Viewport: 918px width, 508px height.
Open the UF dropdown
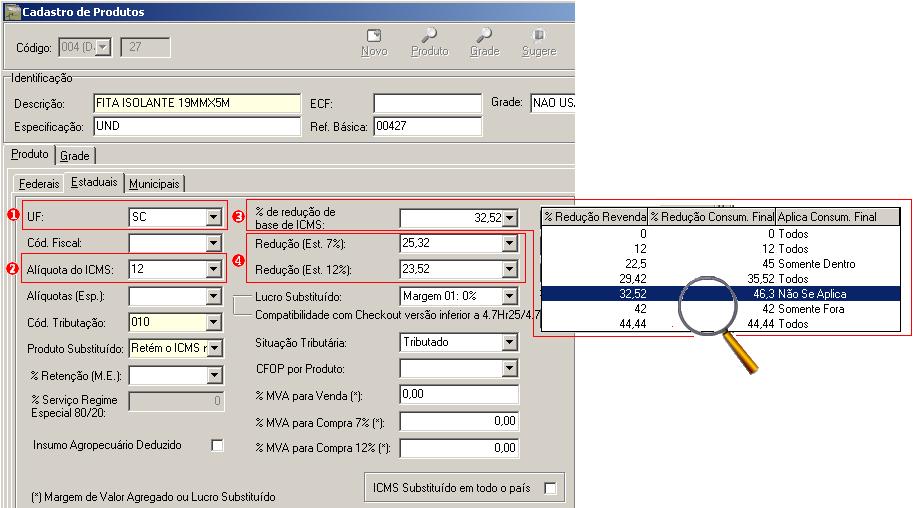pos(214,217)
